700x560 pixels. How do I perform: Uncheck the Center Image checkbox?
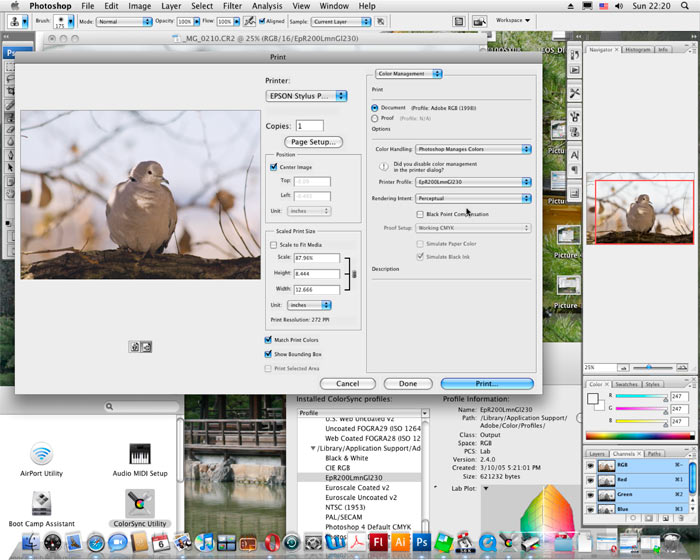pyautogui.click(x=274, y=167)
